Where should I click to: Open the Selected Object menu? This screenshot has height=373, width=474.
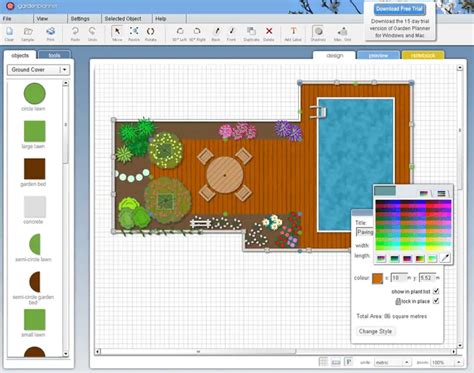(123, 19)
